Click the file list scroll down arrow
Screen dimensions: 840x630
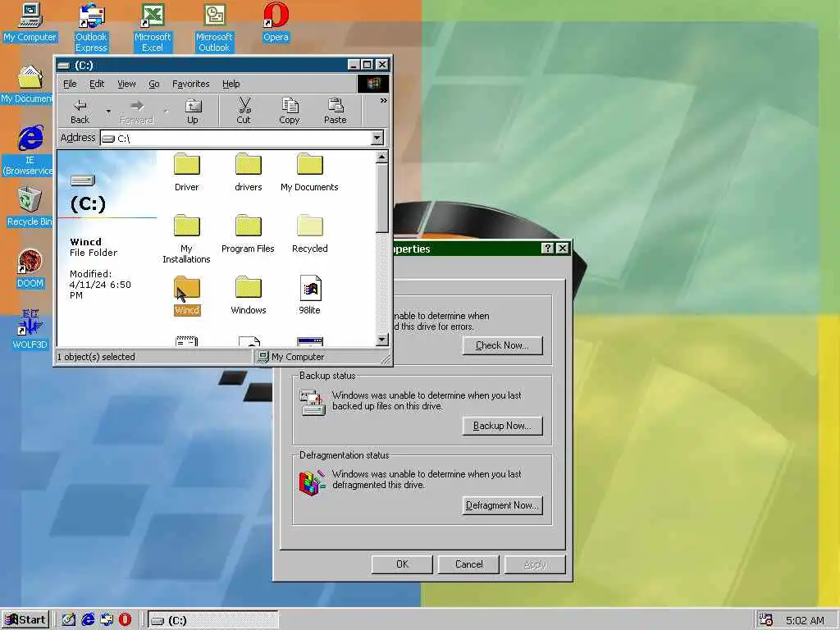382,339
